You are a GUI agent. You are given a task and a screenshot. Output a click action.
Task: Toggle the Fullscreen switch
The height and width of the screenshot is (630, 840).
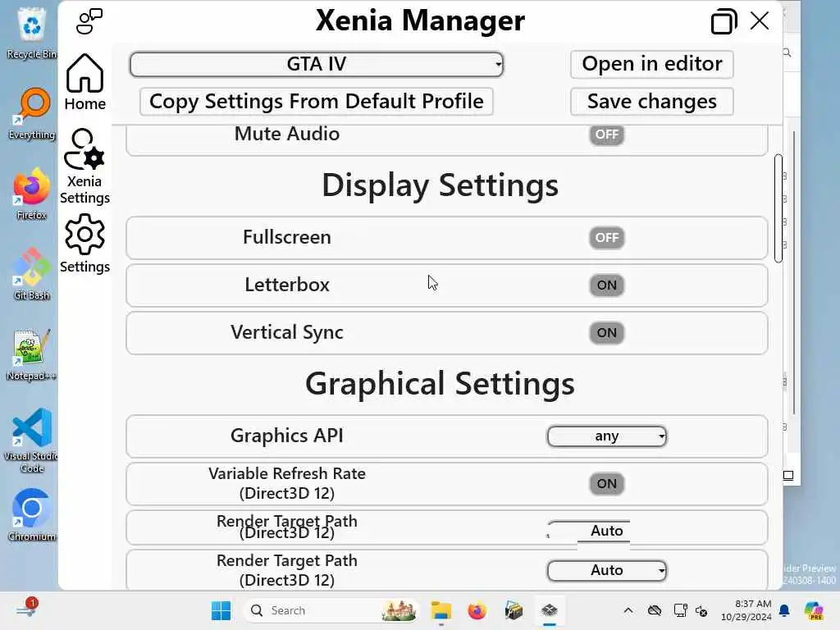[x=606, y=238]
